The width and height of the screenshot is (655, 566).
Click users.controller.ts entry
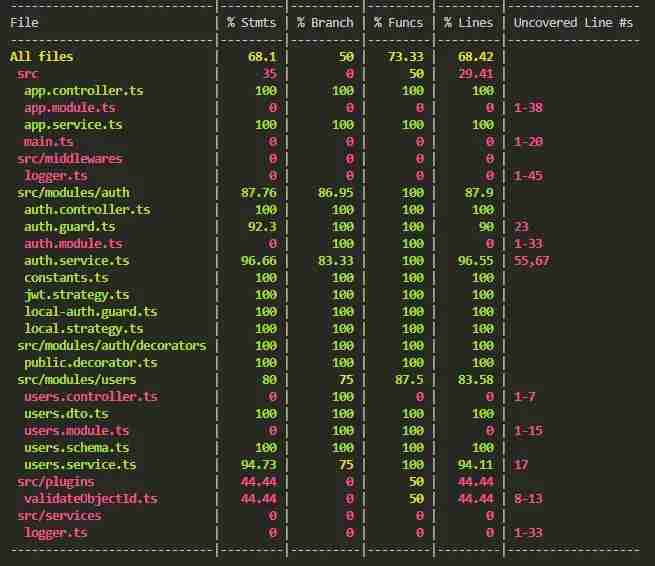(91, 397)
